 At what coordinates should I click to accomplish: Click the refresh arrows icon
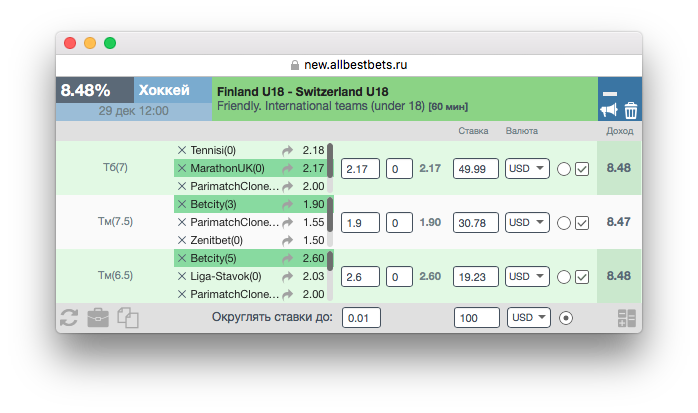click(x=69, y=318)
